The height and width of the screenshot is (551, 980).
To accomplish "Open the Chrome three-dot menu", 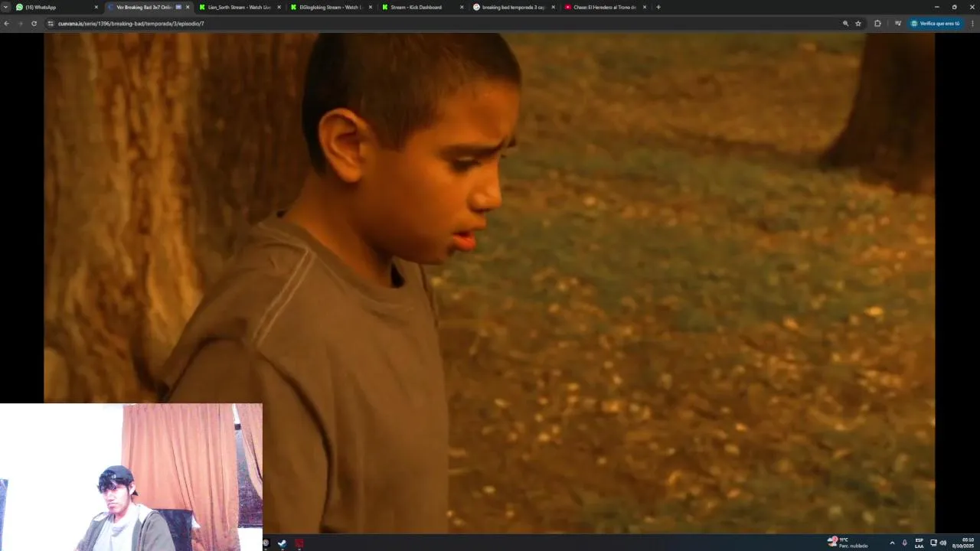I will tap(972, 24).
